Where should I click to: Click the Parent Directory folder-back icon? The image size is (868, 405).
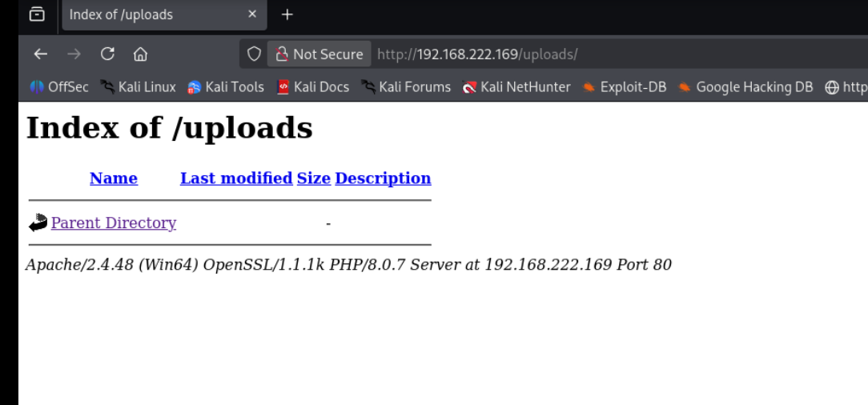(x=38, y=223)
